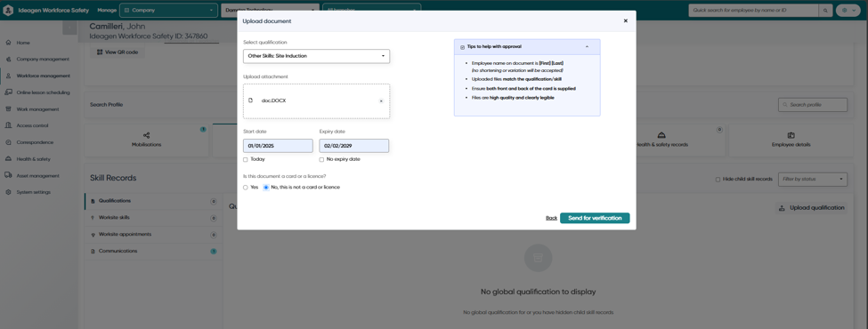Click Send for verification button
The image size is (868, 329).
point(595,218)
